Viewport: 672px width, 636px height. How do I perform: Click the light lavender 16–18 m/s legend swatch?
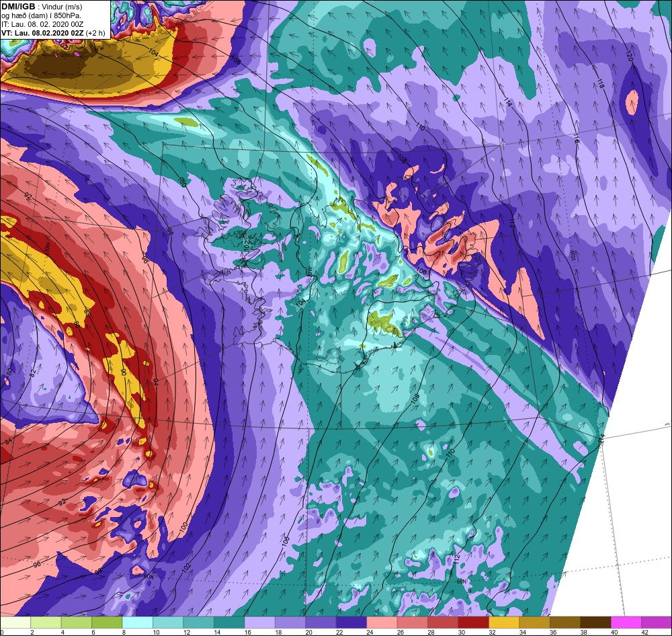(259, 623)
